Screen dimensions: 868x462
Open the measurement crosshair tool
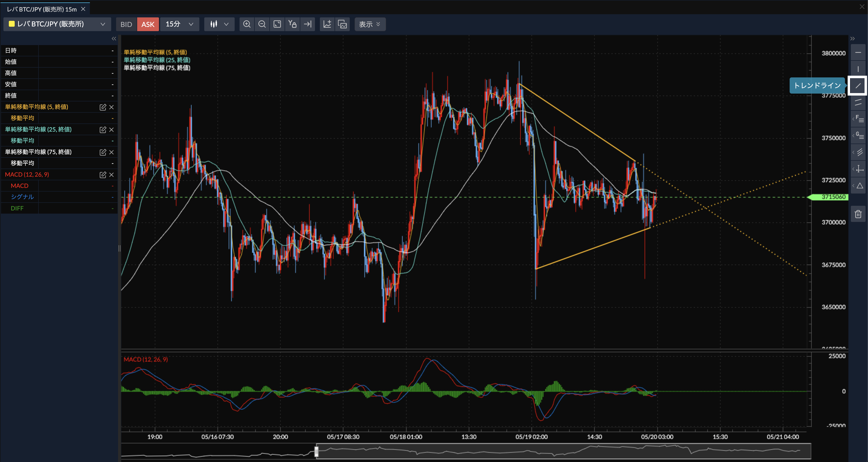[858, 169]
